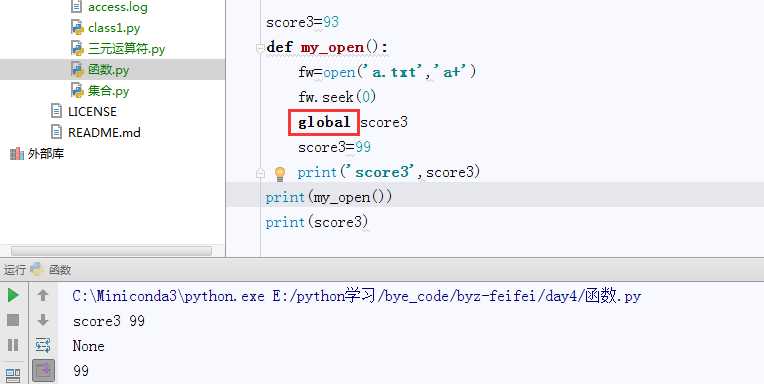This screenshot has width=764, height=384.
Task: Click the print('score3',score3) code line
Action: coord(389,172)
